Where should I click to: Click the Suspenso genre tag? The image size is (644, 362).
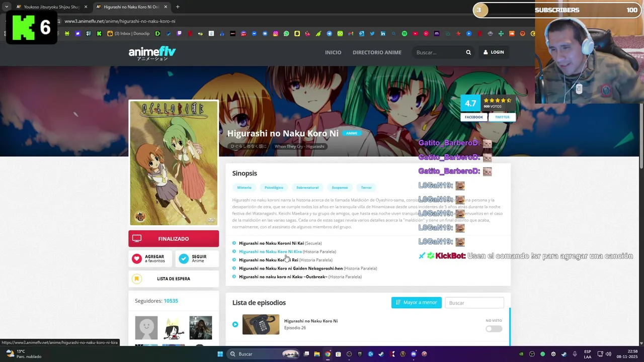tap(340, 188)
